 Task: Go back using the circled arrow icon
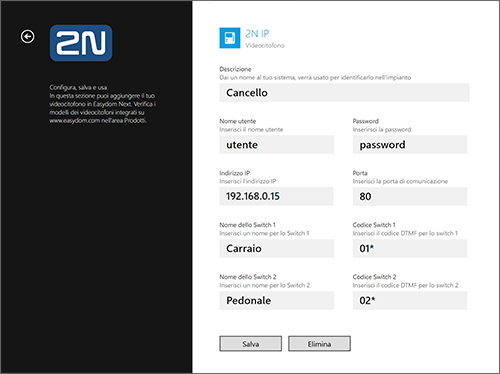27,36
